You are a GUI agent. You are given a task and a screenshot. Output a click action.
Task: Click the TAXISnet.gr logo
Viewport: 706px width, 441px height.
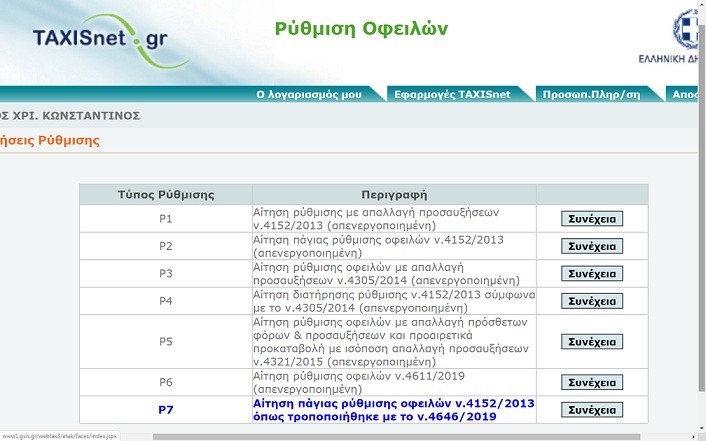pos(98,40)
